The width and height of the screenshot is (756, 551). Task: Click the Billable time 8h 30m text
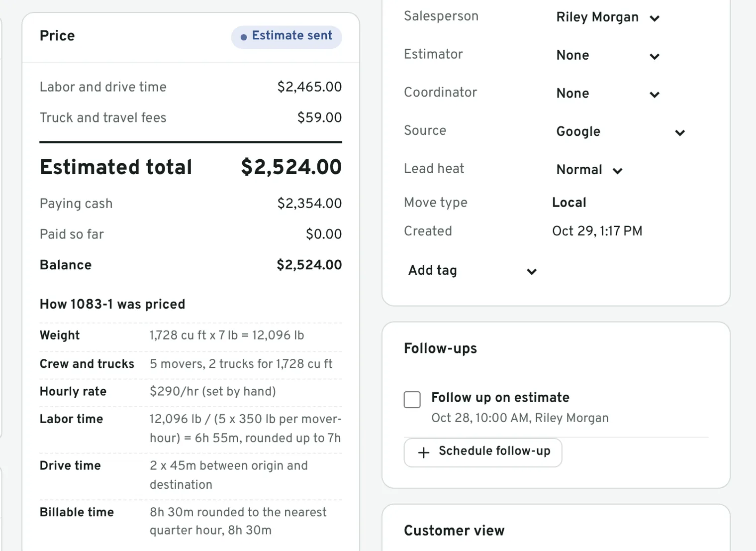(x=238, y=521)
